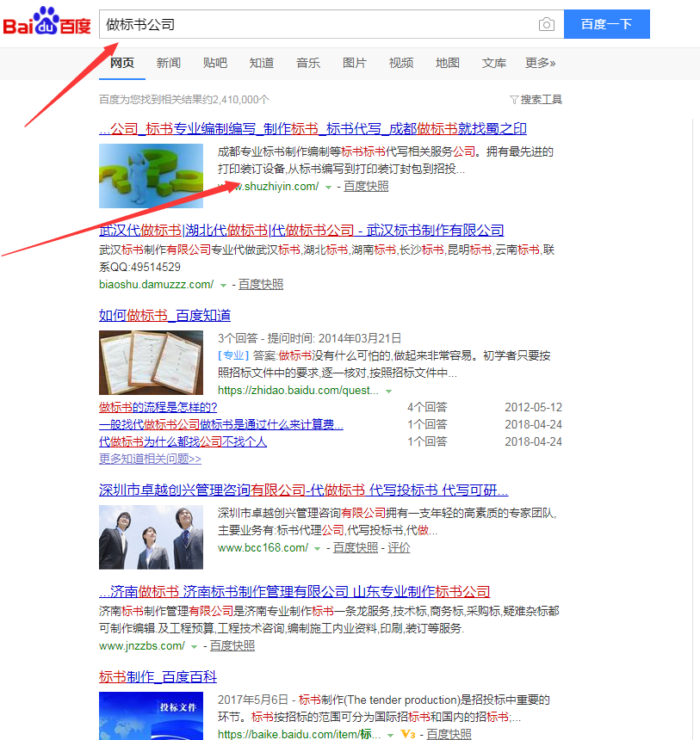Go to the 知道 tab
Image resolution: width=700 pixels, height=740 pixels.
click(x=262, y=63)
